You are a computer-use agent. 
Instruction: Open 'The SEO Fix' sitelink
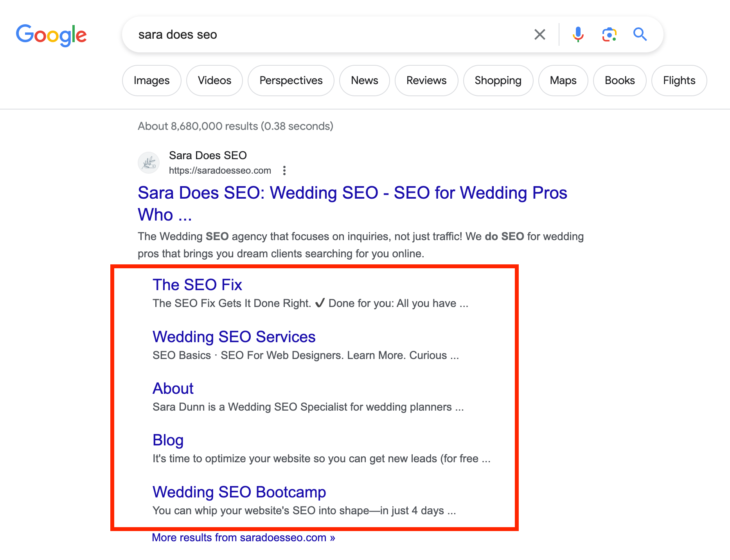pos(197,285)
